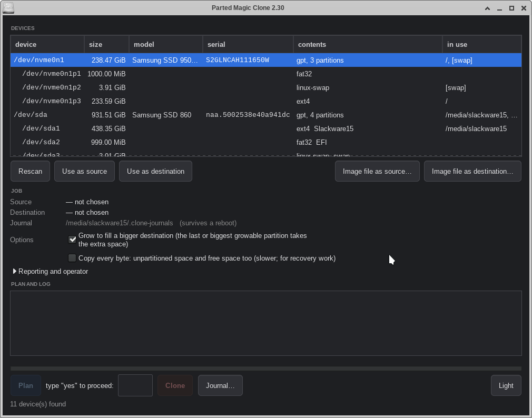The width and height of the screenshot is (532, 418).
Task: Click the '[swap]' in-use cell for nvme0n1p2
Action: click(456, 87)
